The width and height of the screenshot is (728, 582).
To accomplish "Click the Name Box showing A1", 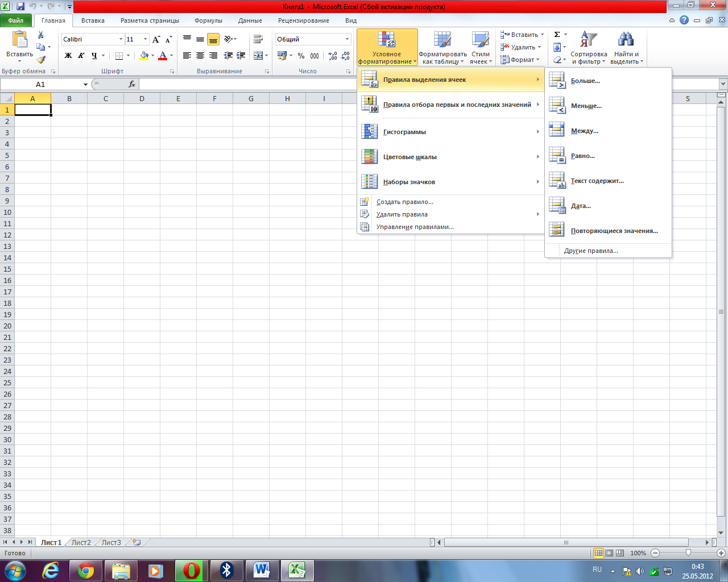I will tap(41, 84).
